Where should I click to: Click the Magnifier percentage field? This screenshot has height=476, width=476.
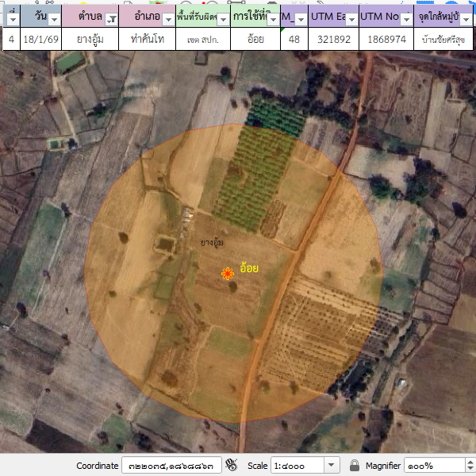pos(435,465)
